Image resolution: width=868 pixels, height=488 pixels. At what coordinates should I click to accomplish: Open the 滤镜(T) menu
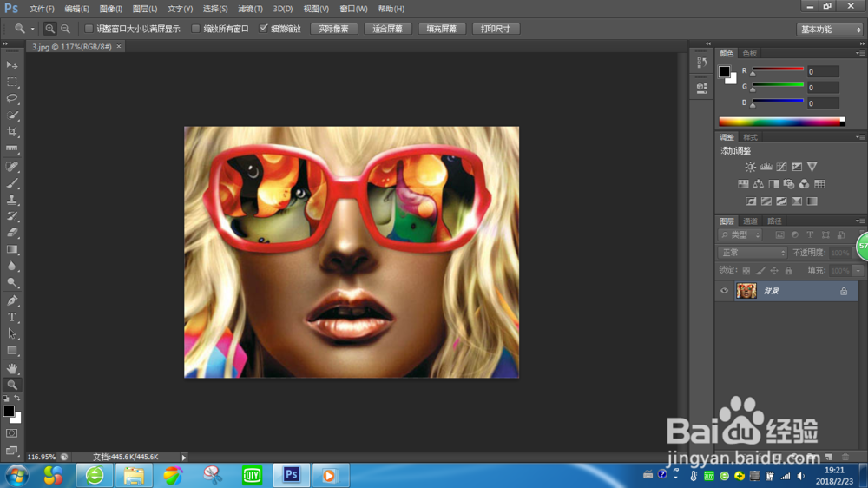point(250,9)
